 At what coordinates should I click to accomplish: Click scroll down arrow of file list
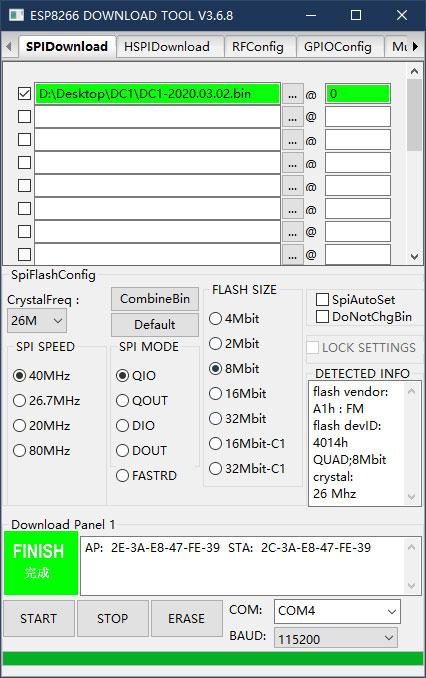(x=414, y=256)
